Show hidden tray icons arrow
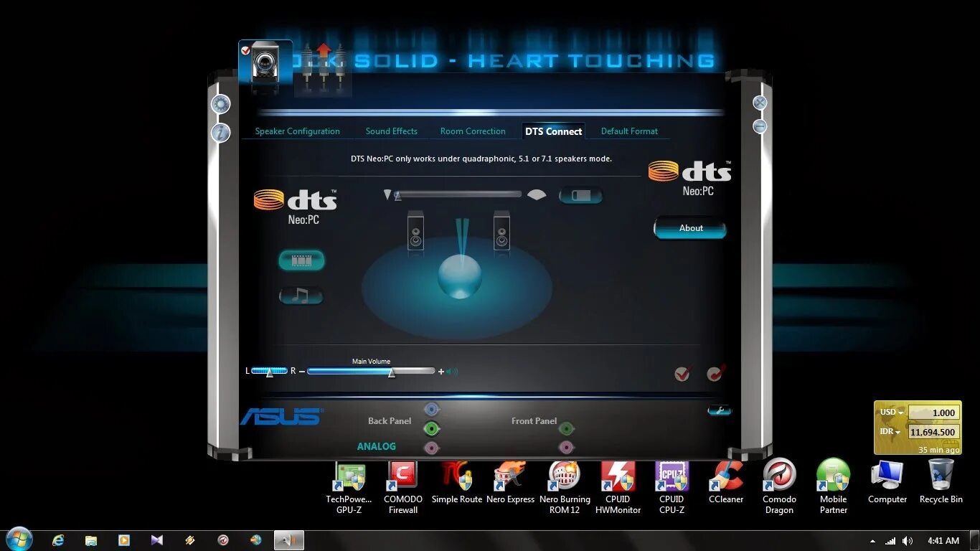Viewport: 980px width, 551px height. (x=872, y=541)
